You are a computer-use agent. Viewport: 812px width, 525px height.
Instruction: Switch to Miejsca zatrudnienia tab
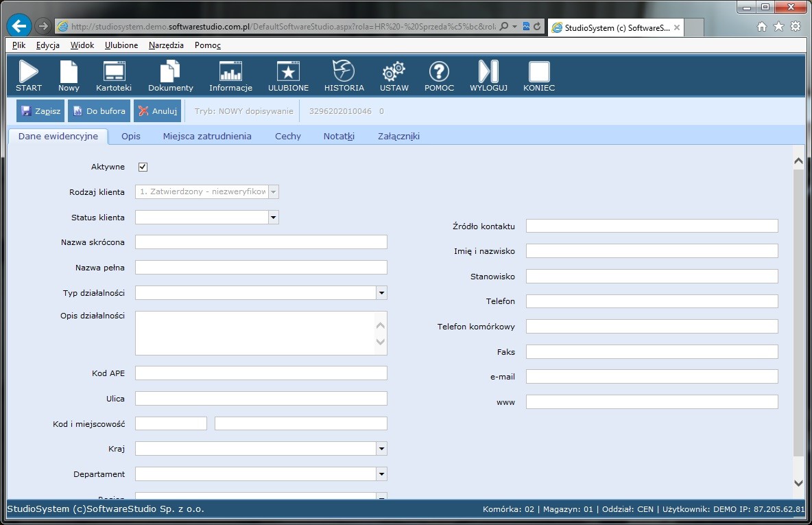(x=207, y=137)
